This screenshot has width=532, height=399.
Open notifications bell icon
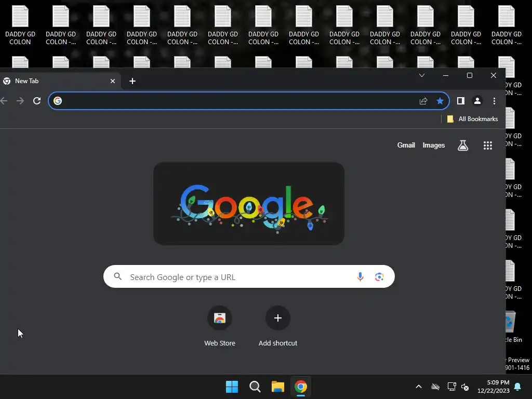(518, 387)
